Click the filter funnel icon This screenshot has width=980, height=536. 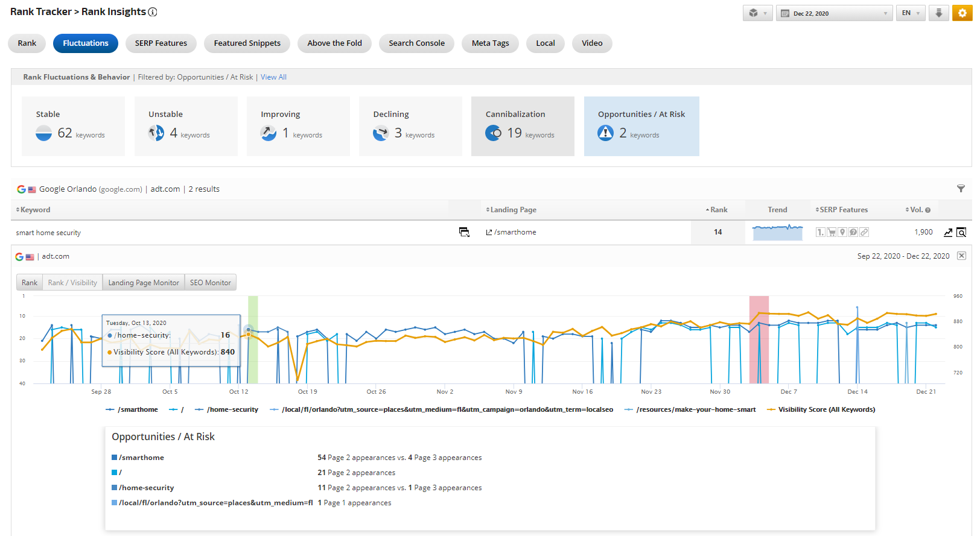(961, 189)
